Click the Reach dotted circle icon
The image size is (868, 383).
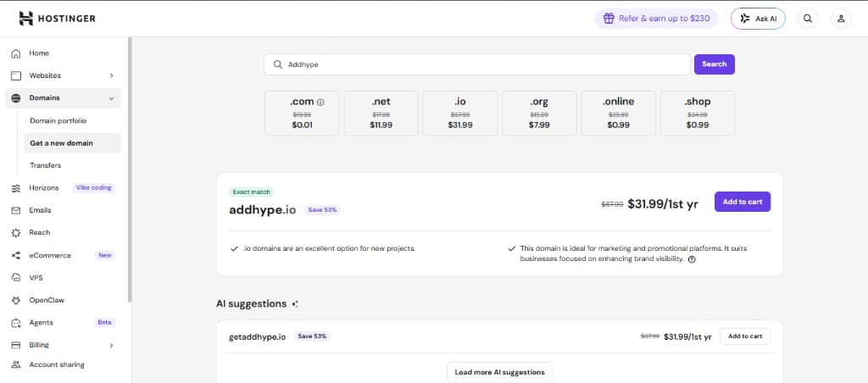pyautogui.click(x=16, y=233)
